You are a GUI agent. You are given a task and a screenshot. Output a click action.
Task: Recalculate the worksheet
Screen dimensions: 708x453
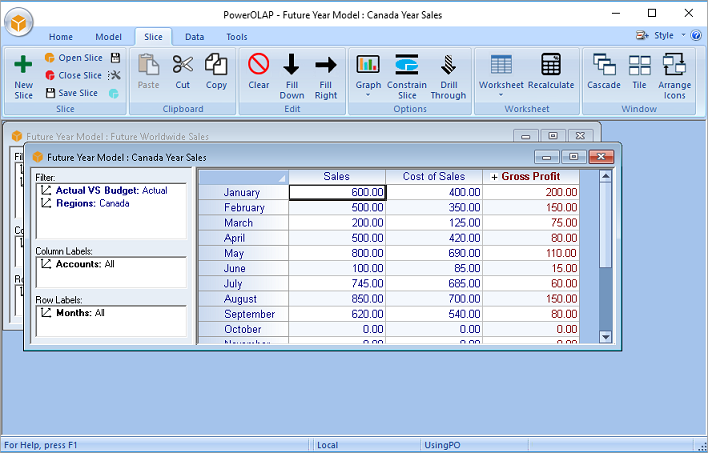[x=551, y=74]
